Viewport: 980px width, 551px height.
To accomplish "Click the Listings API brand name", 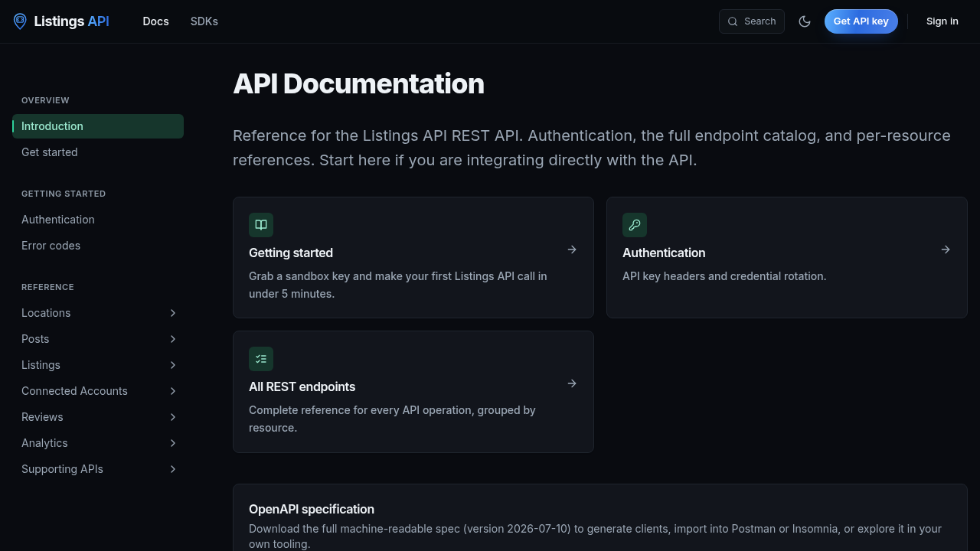I will [72, 21].
